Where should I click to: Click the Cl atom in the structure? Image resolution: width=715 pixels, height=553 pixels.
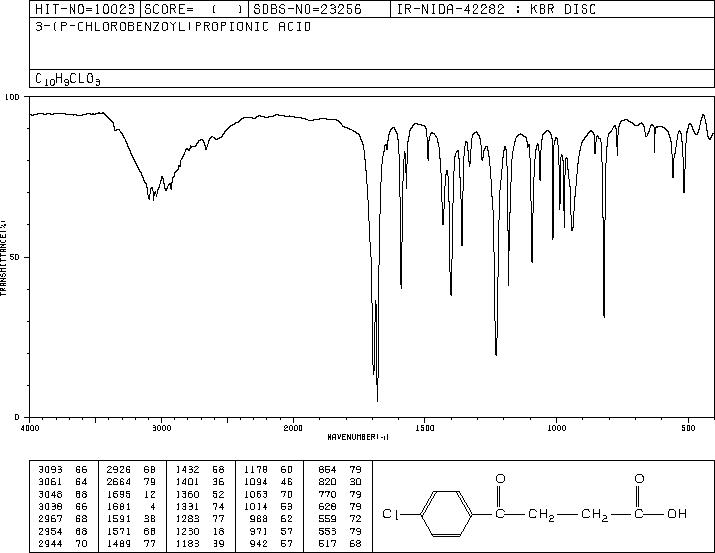point(390,514)
